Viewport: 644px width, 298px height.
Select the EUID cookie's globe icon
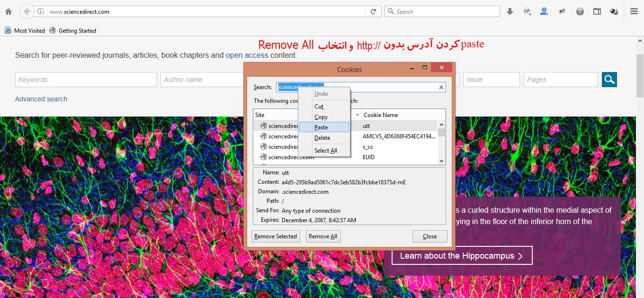tap(264, 157)
